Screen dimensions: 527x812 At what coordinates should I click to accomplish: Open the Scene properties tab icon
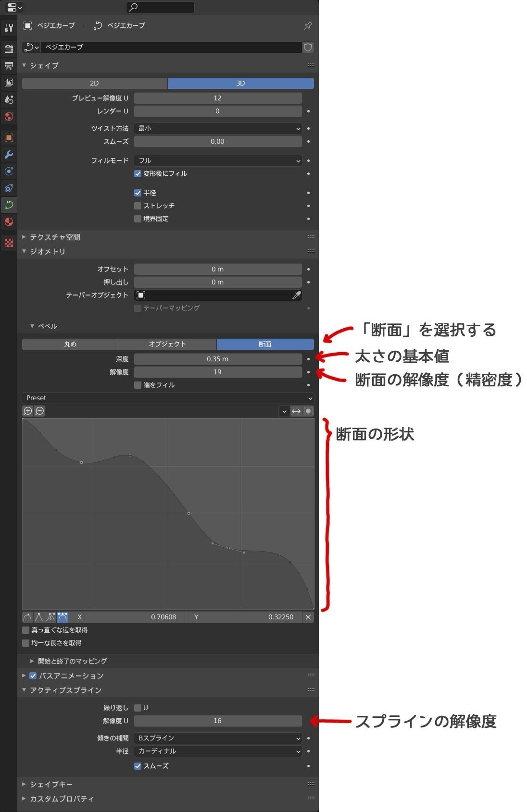[x=9, y=99]
